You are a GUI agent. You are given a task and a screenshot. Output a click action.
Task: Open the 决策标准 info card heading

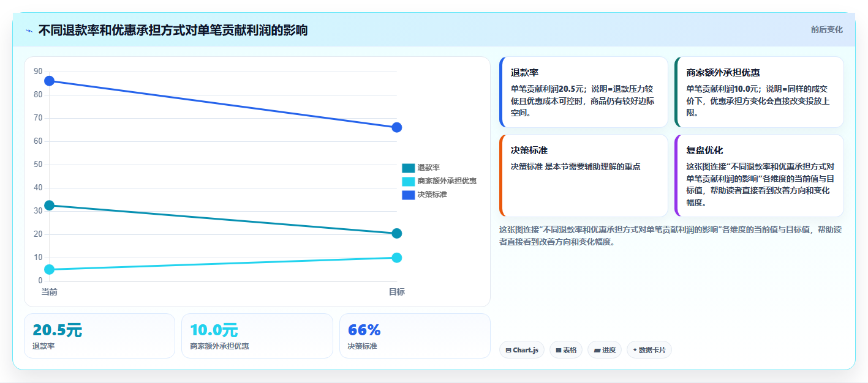529,150
